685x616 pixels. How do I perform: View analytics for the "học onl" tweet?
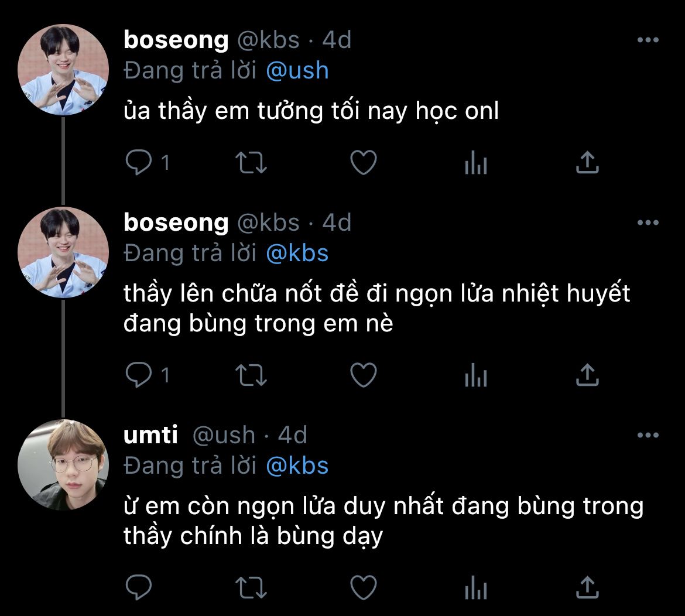tap(475, 164)
